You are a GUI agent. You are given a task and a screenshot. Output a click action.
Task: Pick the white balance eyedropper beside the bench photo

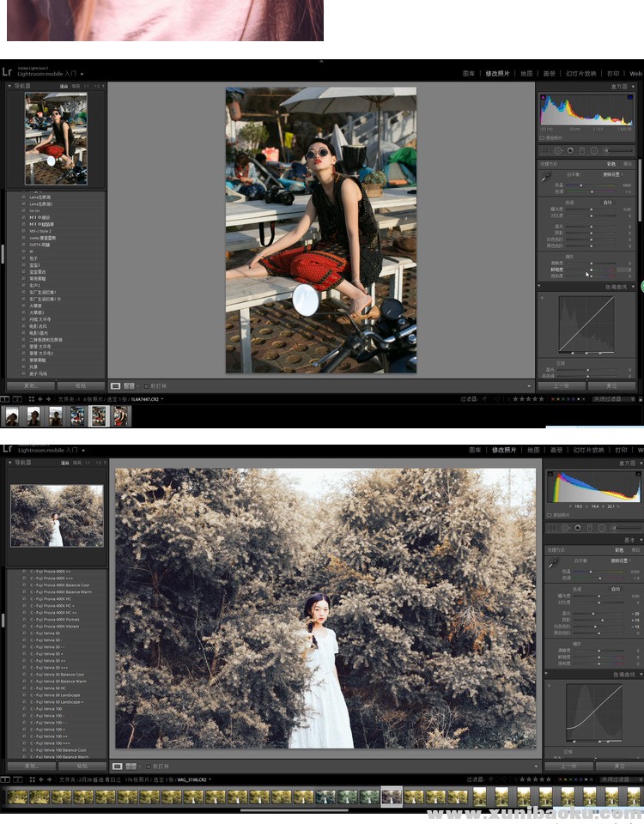(x=546, y=179)
